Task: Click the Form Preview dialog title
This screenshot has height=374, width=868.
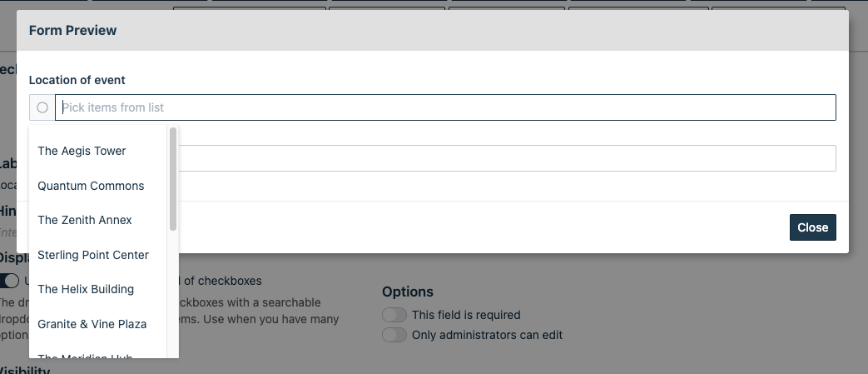Action: click(x=73, y=30)
